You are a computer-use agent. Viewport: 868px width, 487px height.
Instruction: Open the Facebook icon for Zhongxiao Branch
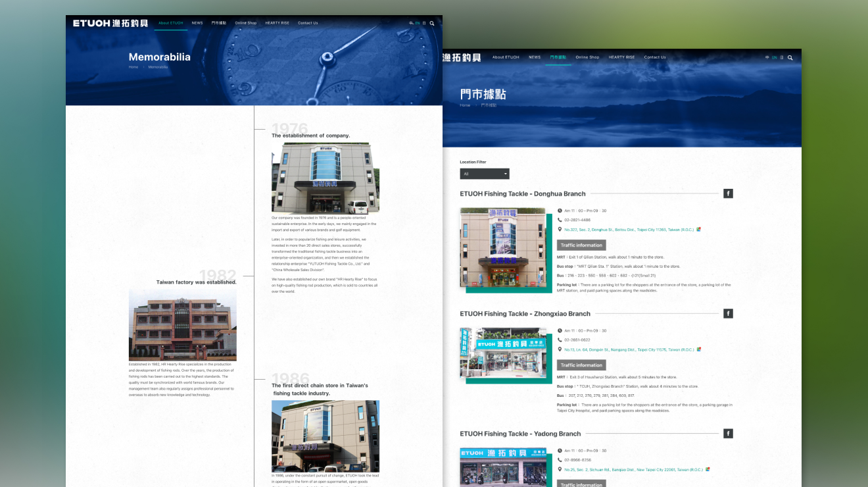click(x=728, y=313)
